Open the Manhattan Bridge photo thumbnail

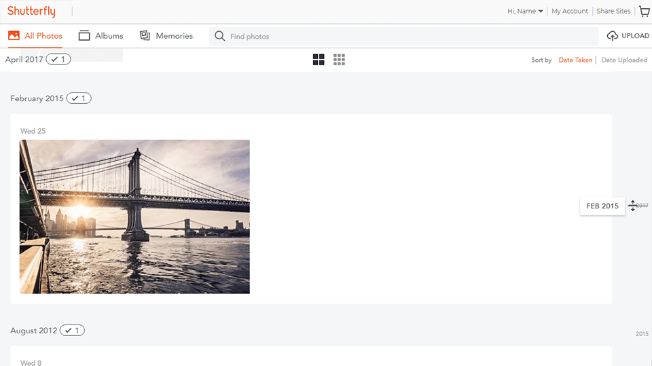pyautogui.click(x=135, y=217)
